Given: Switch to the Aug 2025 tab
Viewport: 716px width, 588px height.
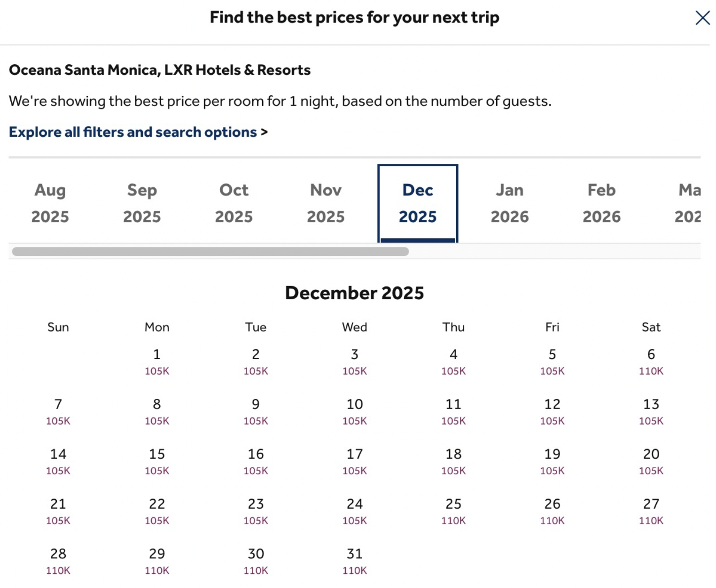Looking at the screenshot, I should click(50, 203).
